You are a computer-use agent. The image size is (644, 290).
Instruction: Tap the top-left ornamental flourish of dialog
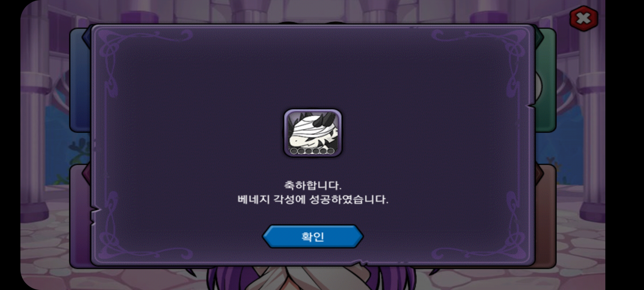[129, 54]
